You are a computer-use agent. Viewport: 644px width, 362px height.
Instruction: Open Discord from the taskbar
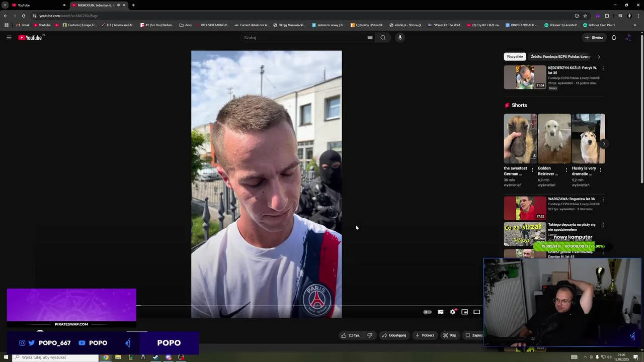pyautogui.click(x=169, y=357)
